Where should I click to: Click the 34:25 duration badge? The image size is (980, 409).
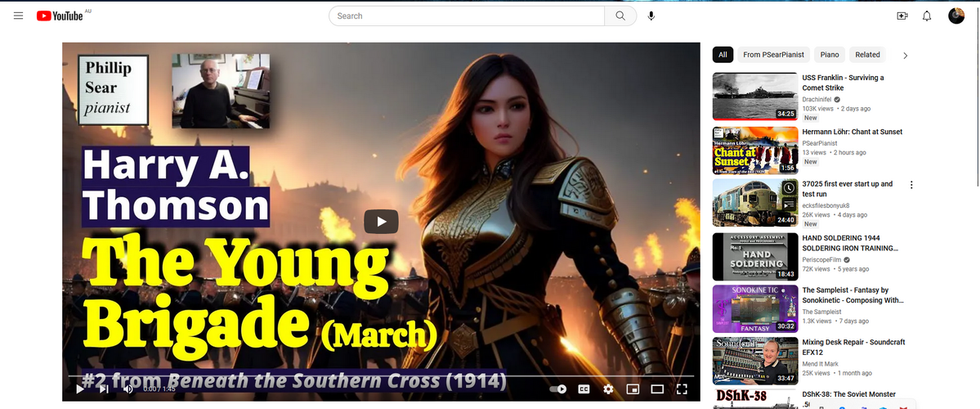[x=785, y=114]
